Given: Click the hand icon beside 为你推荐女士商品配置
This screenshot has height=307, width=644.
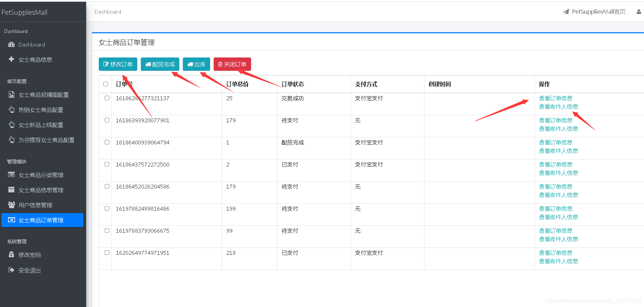Looking at the screenshot, I should 12,140.
